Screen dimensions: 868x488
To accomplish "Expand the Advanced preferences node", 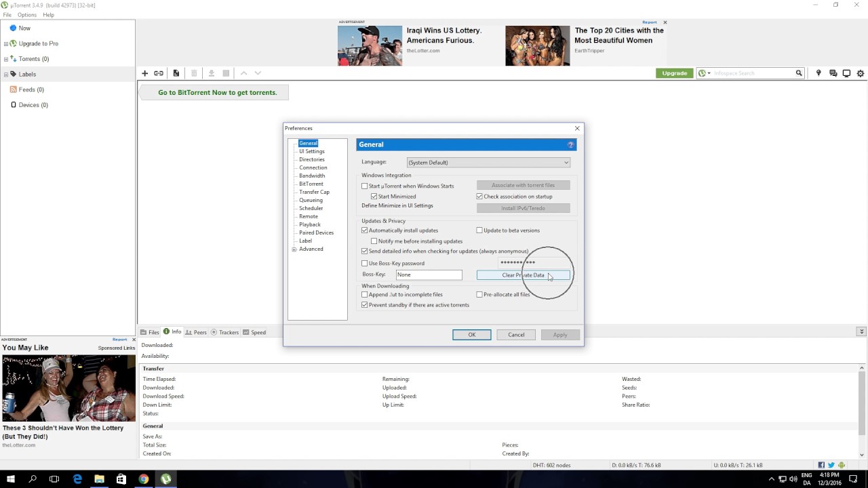I will [294, 249].
